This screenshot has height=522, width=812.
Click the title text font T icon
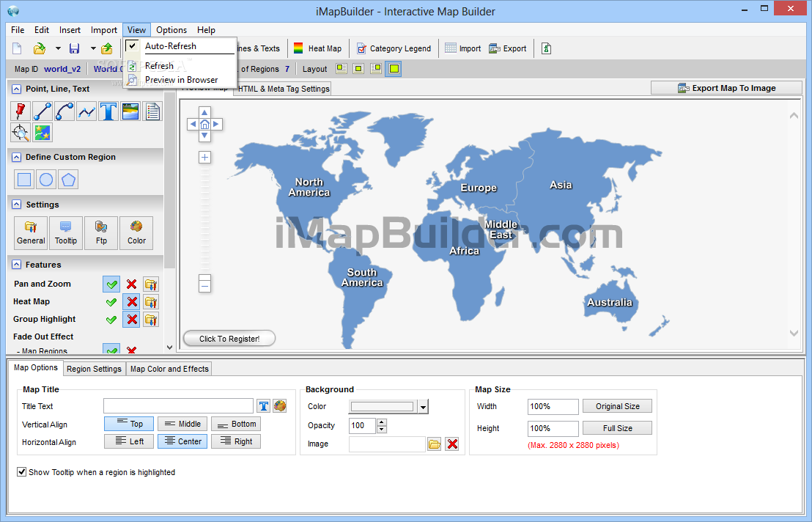[x=264, y=406]
